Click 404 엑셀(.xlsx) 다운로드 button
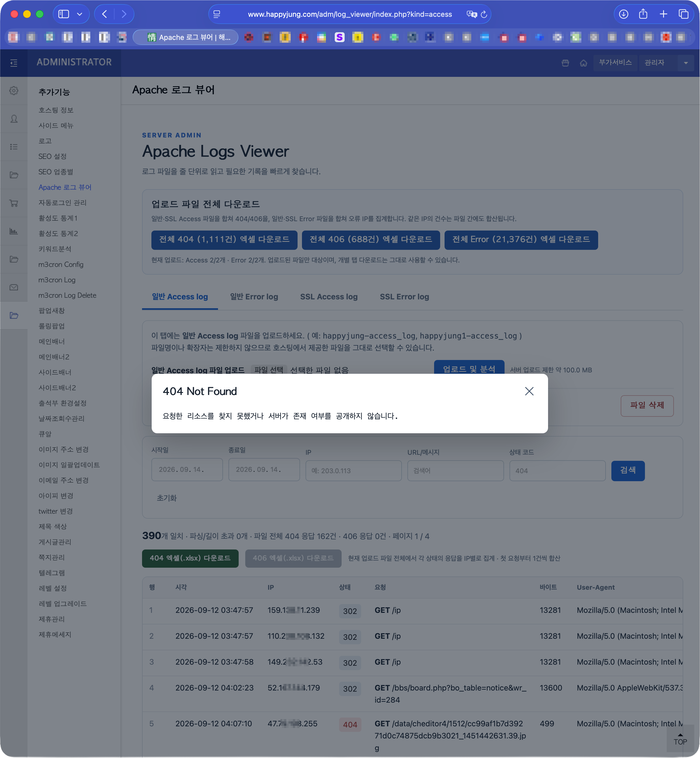The width and height of the screenshot is (700, 758). tap(190, 558)
